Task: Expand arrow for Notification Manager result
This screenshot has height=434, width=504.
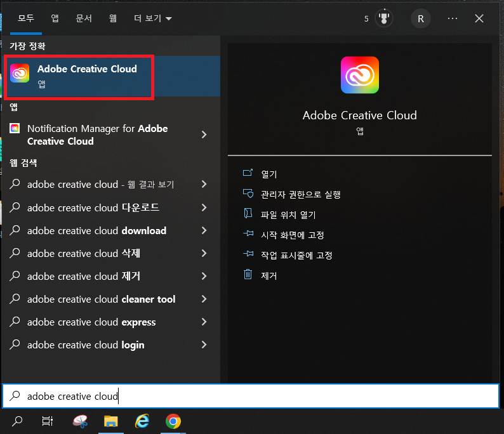Action: coord(204,135)
